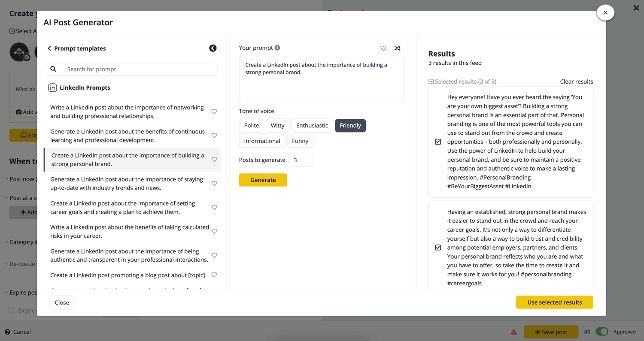Screen dimensions: 644x341
Task: Collapse prompt templates panel with arrow icon
Action: click(x=213, y=48)
